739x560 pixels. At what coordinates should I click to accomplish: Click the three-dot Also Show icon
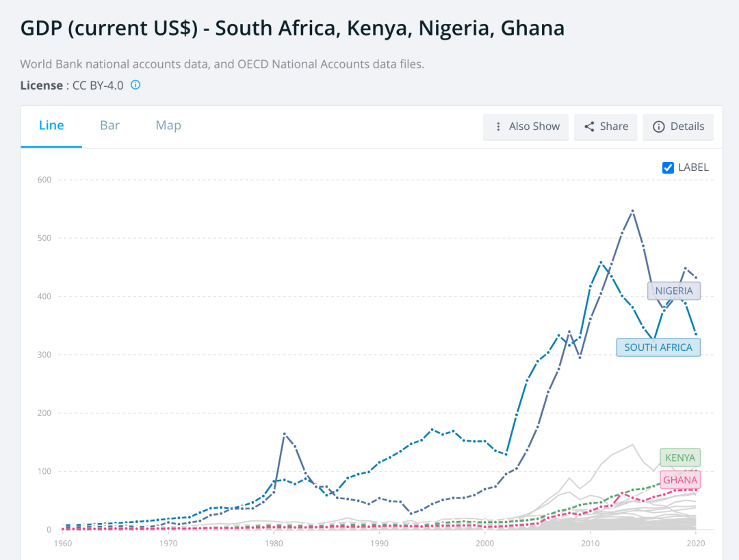pos(498,126)
